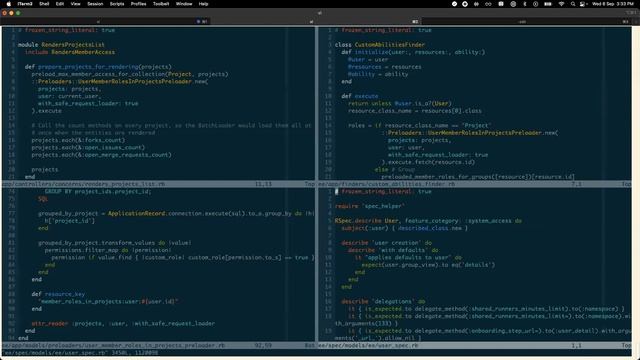Open the Shell menu
This screenshot has width=640, height=360.
tap(44, 4)
